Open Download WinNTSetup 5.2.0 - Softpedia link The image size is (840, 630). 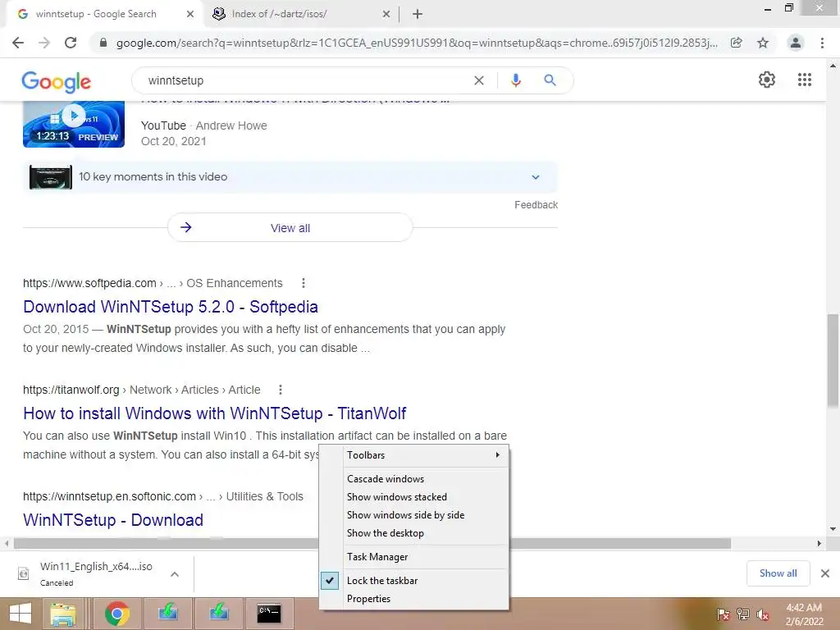point(171,307)
